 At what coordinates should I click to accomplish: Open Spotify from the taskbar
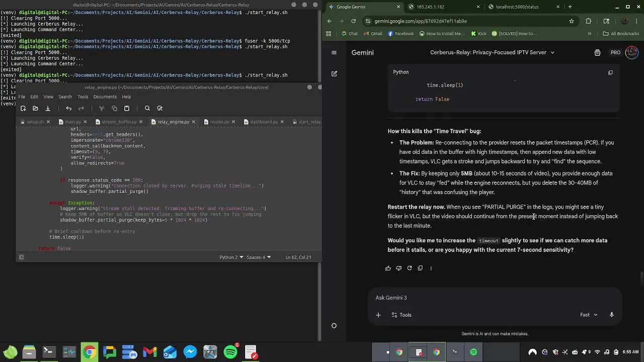pyautogui.click(x=230, y=352)
